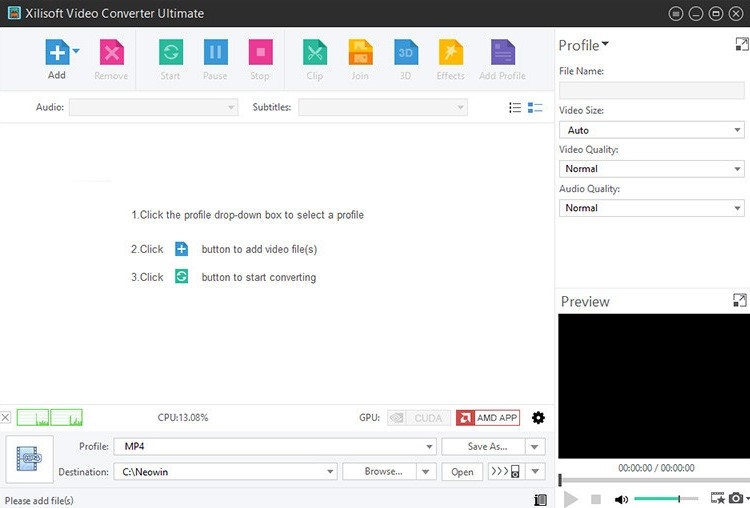Screen dimensions: 750x508
Task: Click the CPU:13.08% text
Action: click(183, 418)
